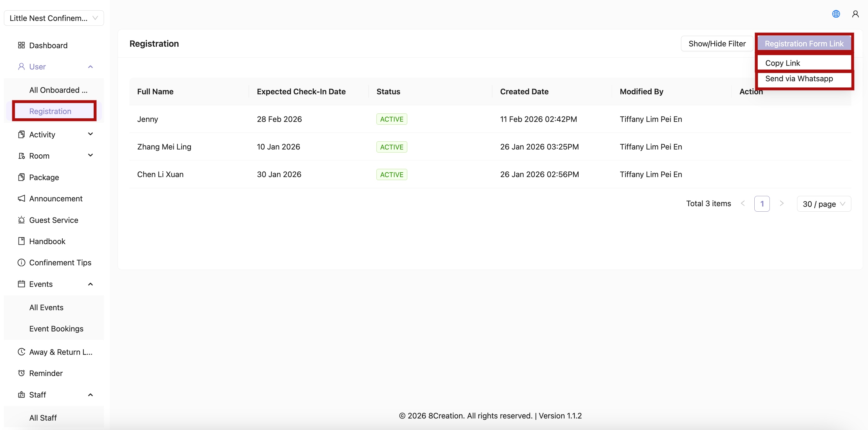The image size is (868, 430).
Task: Select the Confinement Tips info icon
Action: 21,262
